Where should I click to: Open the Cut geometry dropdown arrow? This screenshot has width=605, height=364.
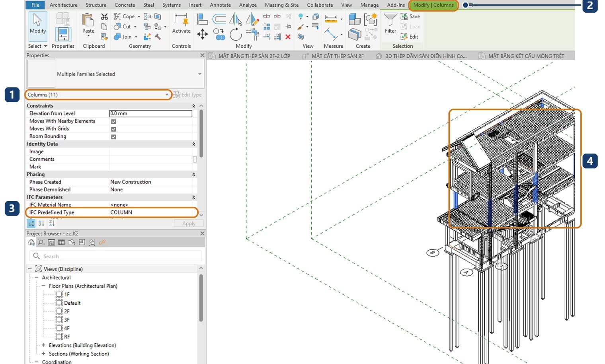[x=135, y=27]
